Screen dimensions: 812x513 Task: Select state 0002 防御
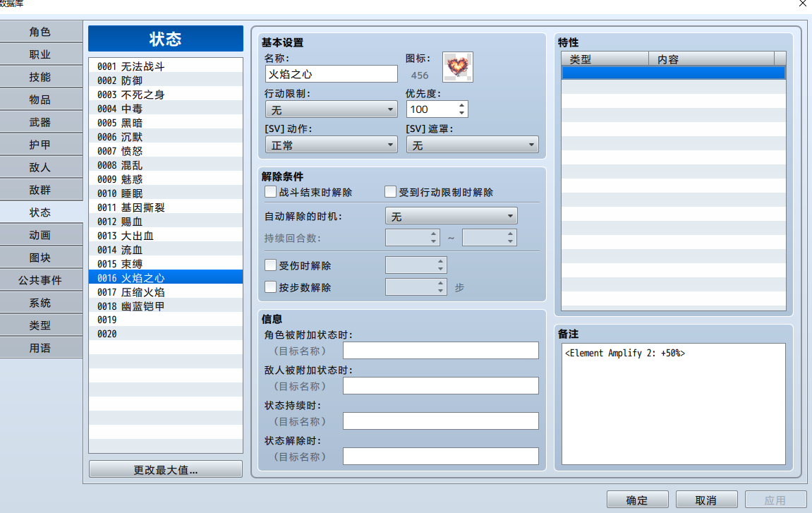coord(165,80)
